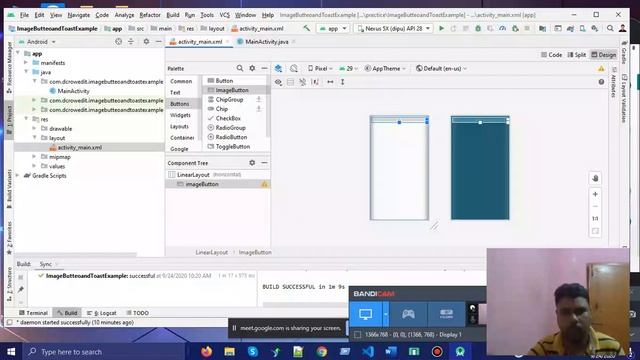Screen dimensions: 640x360
Task: Select the Widgets palette category
Action: [x=183, y=115]
